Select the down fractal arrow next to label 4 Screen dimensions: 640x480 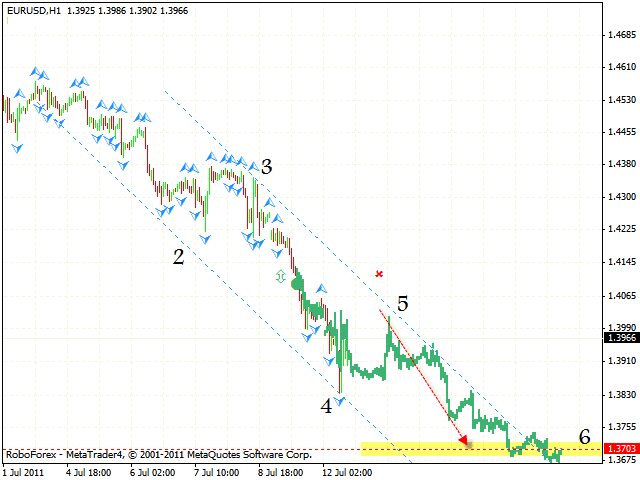pos(340,401)
